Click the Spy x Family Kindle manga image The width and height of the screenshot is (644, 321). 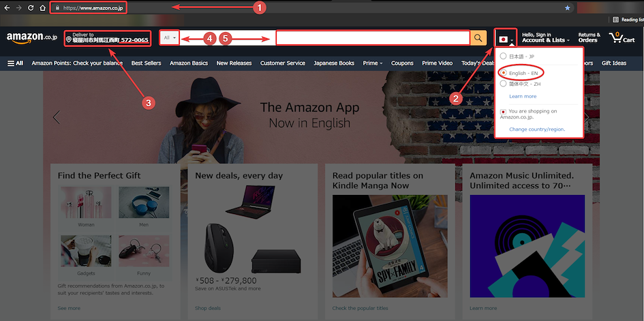[389, 246]
